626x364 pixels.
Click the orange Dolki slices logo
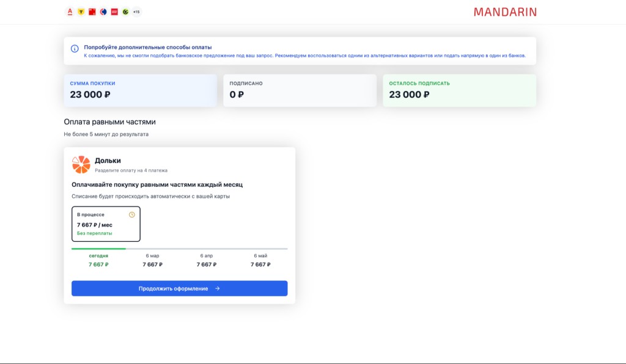click(81, 164)
